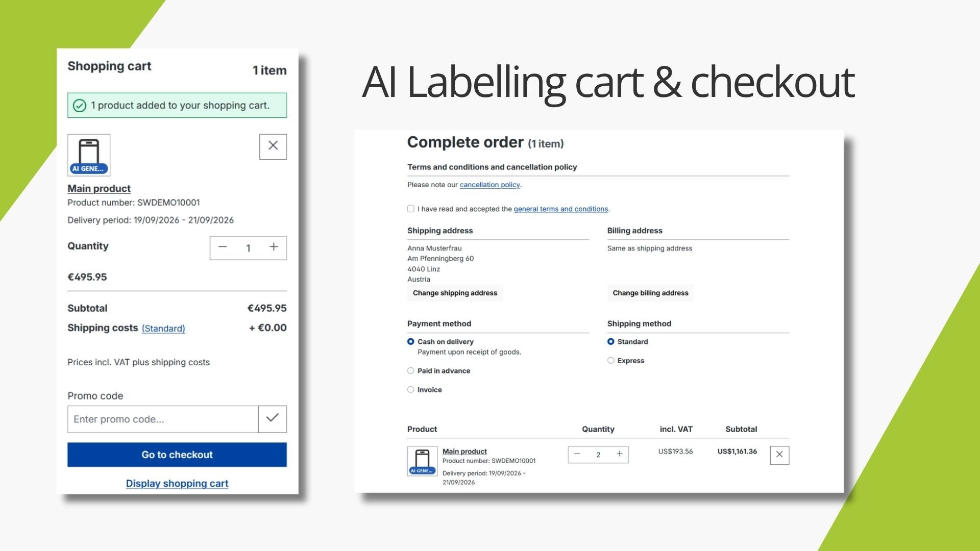
Task: Decrease quantity in shopping cart panel
Action: point(223,247)
